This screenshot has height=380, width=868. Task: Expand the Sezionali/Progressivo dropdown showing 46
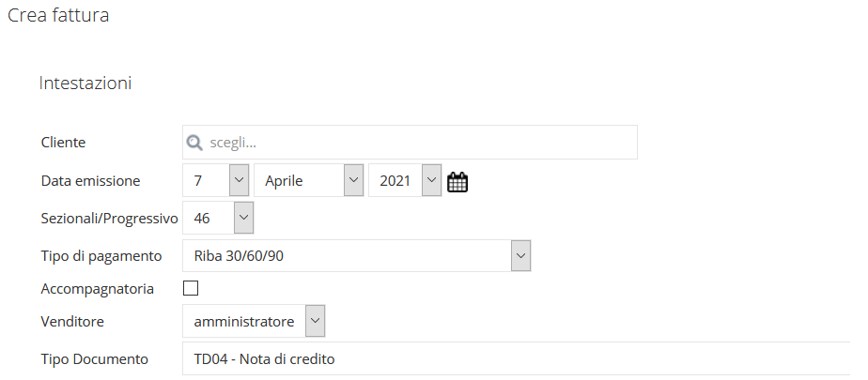(x=218, y=218)
